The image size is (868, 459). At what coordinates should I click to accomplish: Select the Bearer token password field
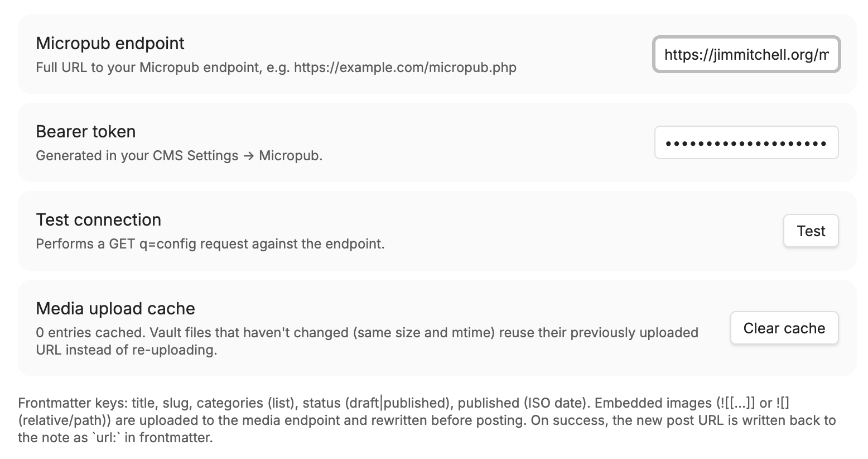click(746, 142)
